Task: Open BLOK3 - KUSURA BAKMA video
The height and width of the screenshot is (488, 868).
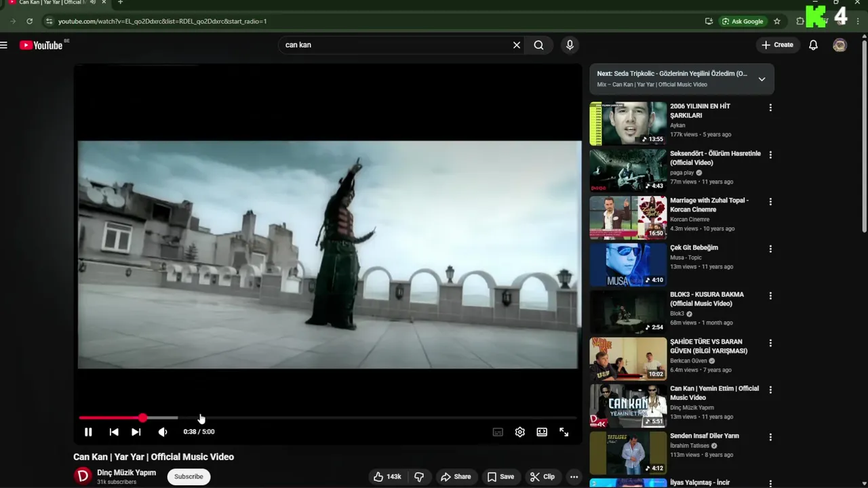Action: coord(628,311)
